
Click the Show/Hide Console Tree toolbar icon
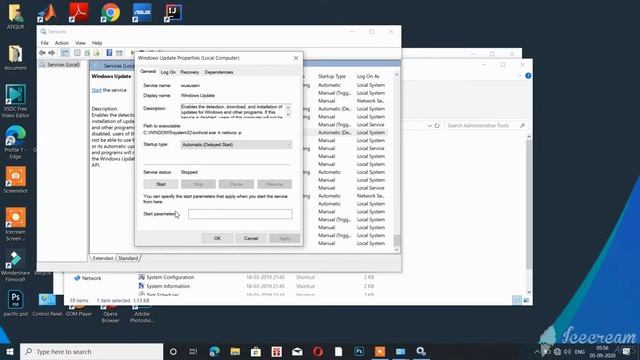(65, 53)
